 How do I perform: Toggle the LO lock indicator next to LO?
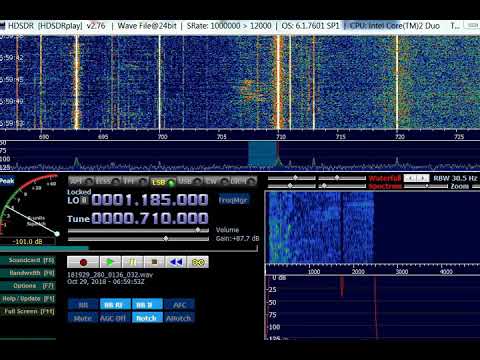pyautogui.click(x=85, y=200)
